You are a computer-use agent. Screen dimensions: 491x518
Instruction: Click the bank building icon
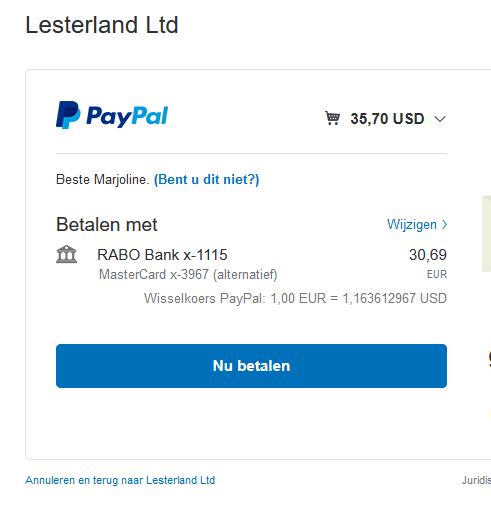tap(67, 255)
